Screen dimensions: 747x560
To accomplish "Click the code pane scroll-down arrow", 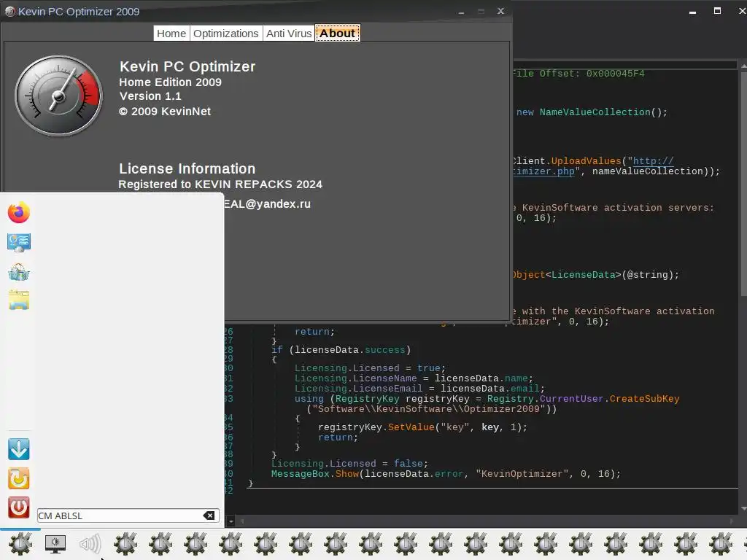I will pyautogui.click(x=743, y=509).
